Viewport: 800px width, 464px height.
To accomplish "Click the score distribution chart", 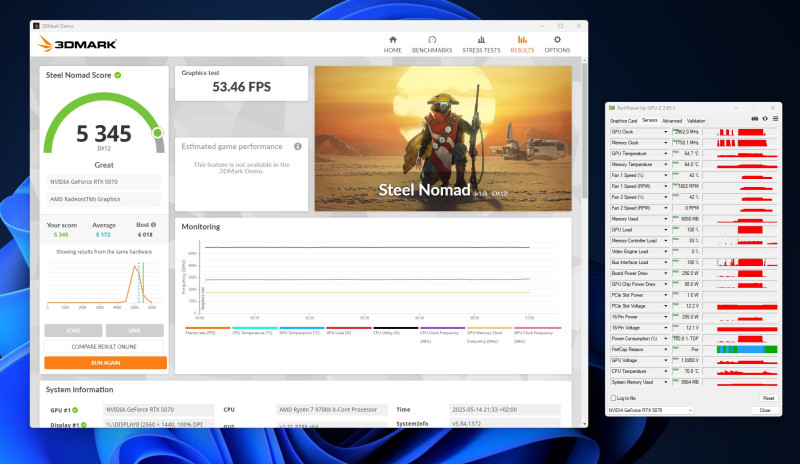I will 104,284.
